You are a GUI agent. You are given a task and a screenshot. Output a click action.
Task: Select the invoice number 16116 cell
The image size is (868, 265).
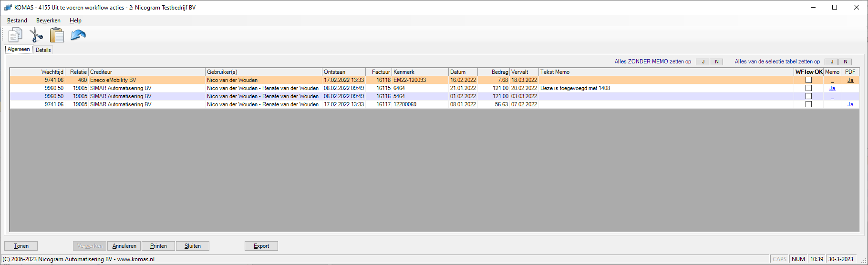click(x=379, y=96)
